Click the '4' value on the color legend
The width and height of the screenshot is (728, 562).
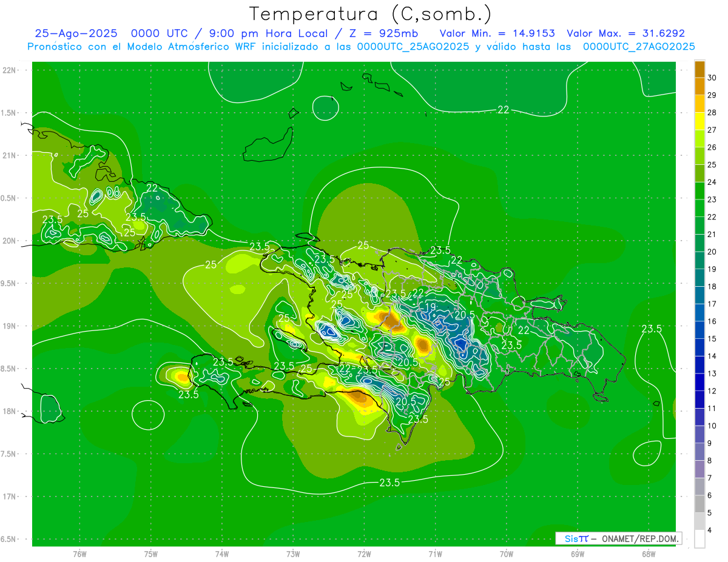710,530
